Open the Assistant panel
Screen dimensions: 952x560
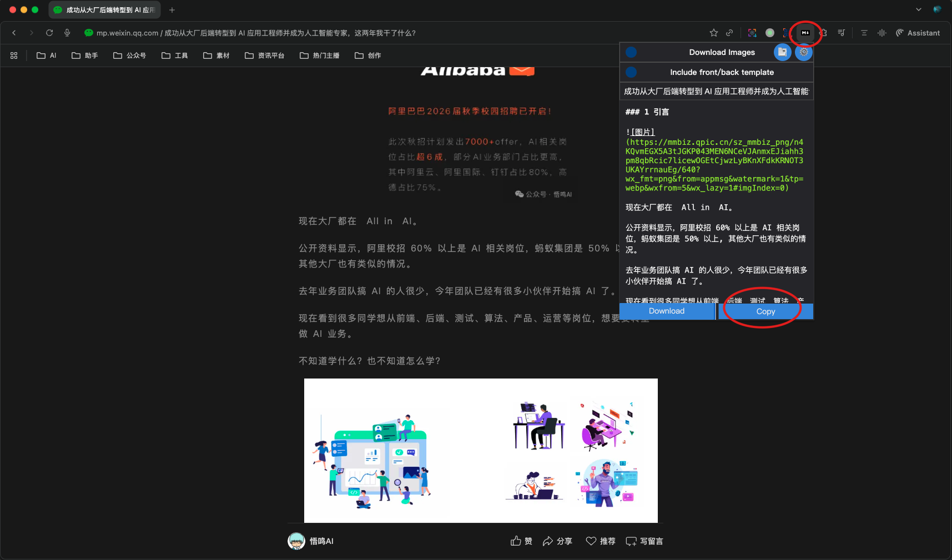[918, 33]
